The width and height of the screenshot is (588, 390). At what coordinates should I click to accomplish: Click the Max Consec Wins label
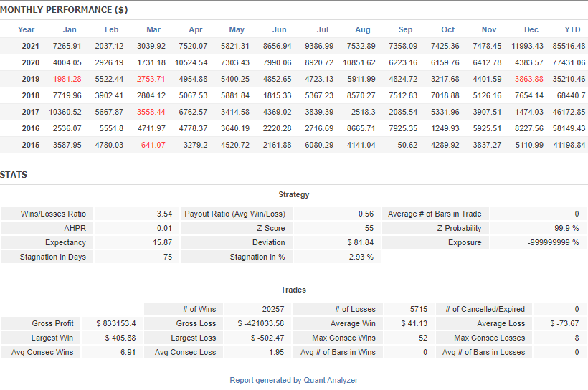343,338
